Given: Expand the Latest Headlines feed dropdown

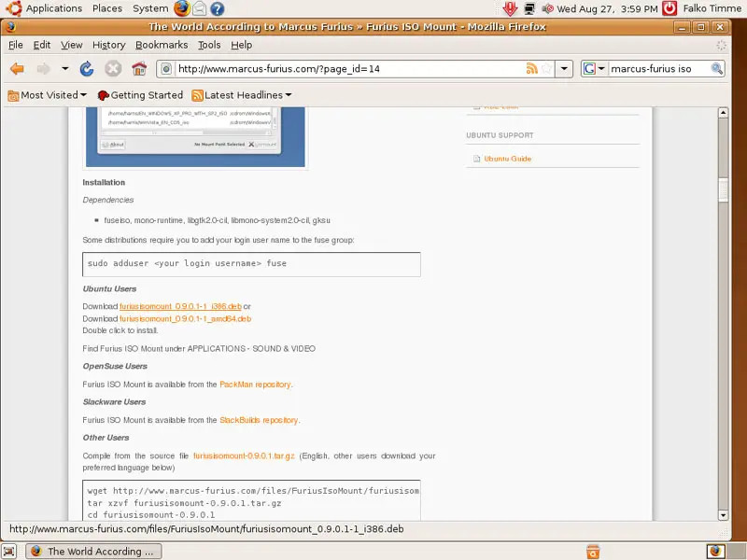Looking at the screenshot, I should pyautogui.click(x=242, y=95).
